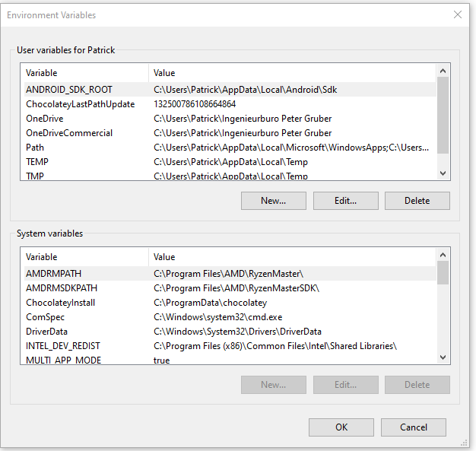Click the WindowsApps Path value
Viewport: 476px width, 451px height.
point(291,148)
